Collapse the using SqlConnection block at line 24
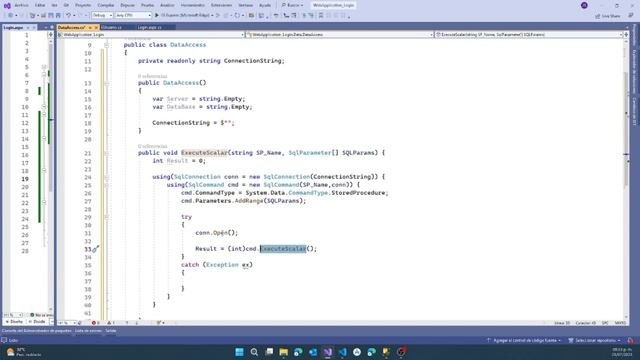This screenshot has height=360, width=640. point(107,177)
